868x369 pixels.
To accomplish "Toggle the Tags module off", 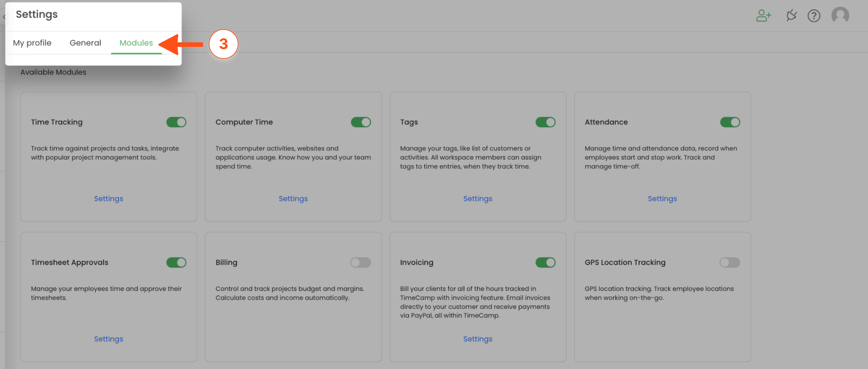I will click(545, 122).
